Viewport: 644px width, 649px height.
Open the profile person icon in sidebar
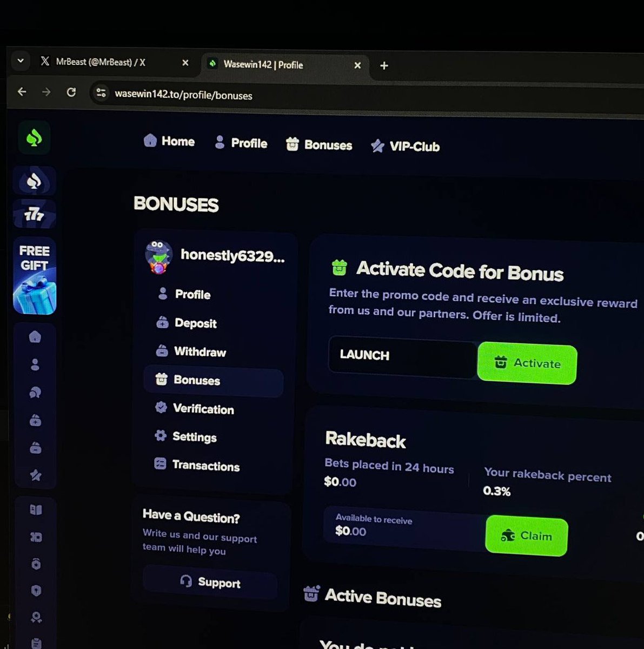coord(35,365)
